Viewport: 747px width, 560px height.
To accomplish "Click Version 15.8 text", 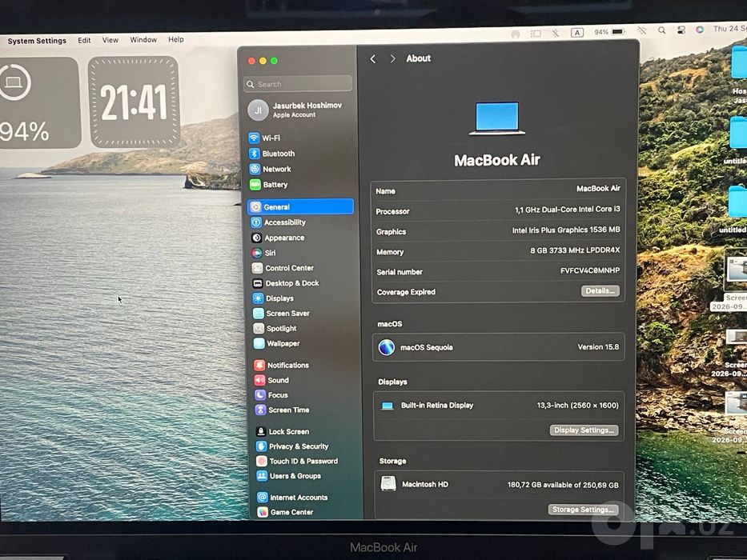I will (598, 347).
